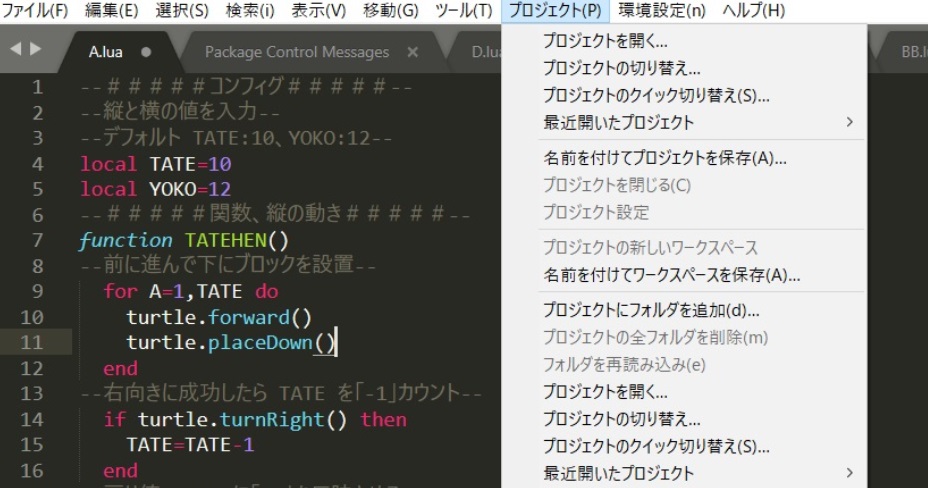The height and width of the screenshot is (488, 928).
Task: Choose プロジェクトにフォルダを追加(d)...
Action: pyautogui.click(x=651, y=310)
